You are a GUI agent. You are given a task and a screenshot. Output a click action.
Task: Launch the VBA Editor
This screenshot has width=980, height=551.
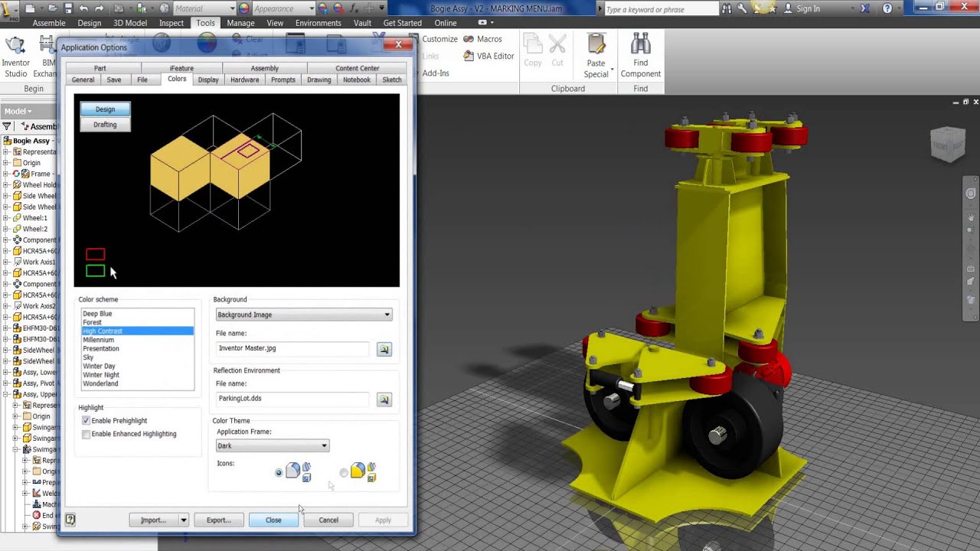[x=488, y=56]
